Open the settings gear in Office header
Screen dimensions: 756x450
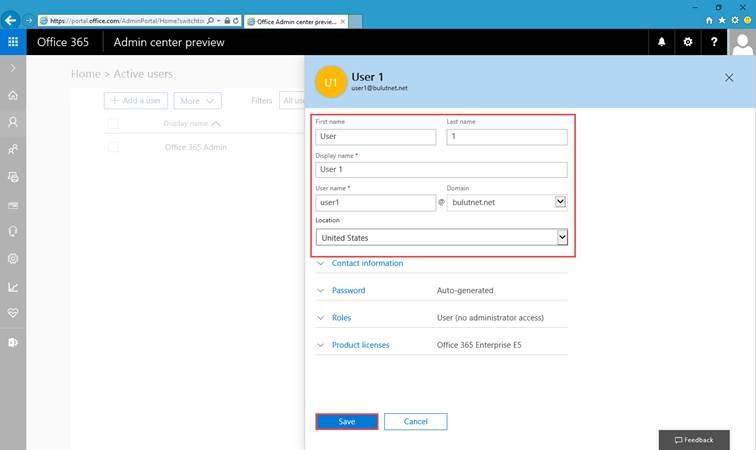688,42
